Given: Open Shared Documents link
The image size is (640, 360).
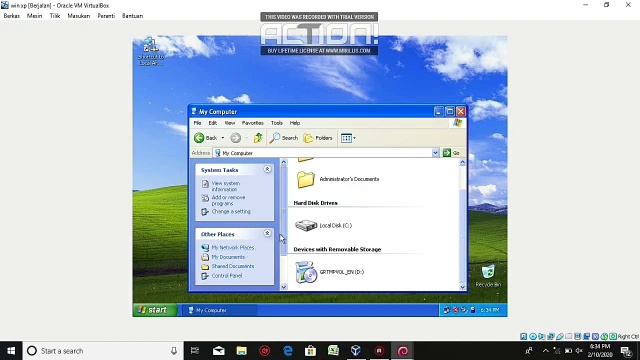Looking at the screenshot, I should [x=232, y=266].
